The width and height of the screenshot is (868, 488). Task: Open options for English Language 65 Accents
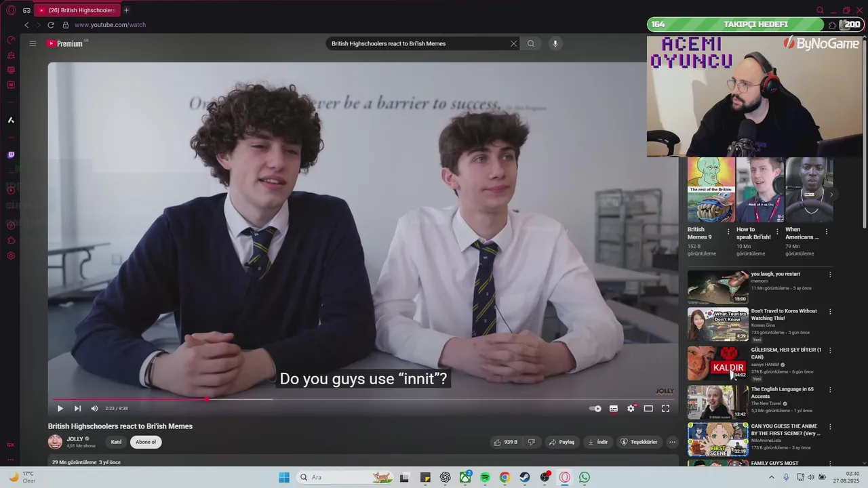(830, 390)
